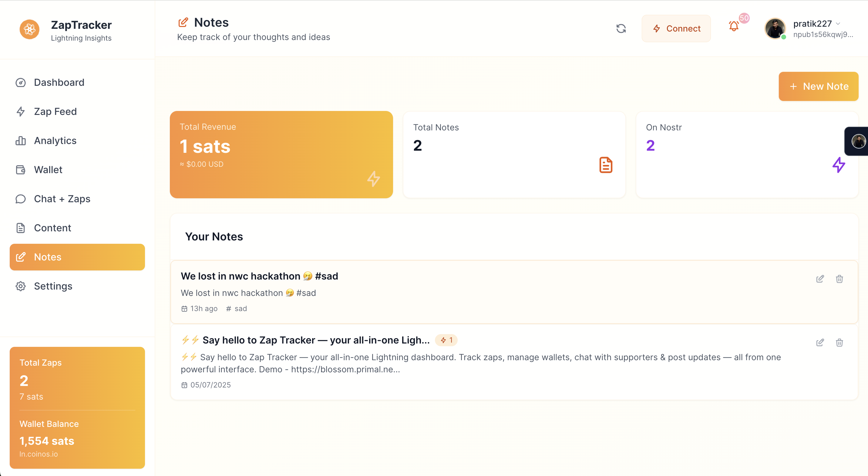Click the refresh icon in the header
868x476 pixels.
tap(621, 28)
